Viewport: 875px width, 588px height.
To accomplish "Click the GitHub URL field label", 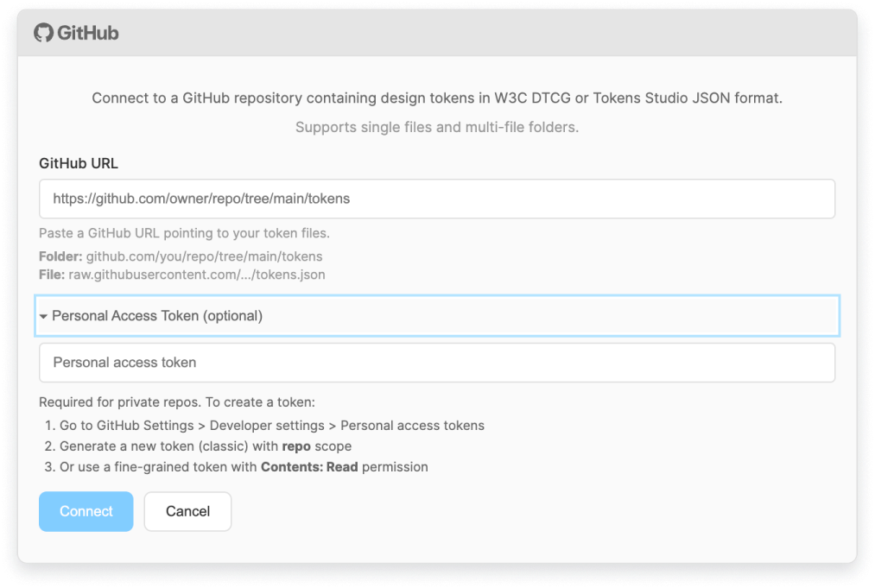I will tap(79, 163).
